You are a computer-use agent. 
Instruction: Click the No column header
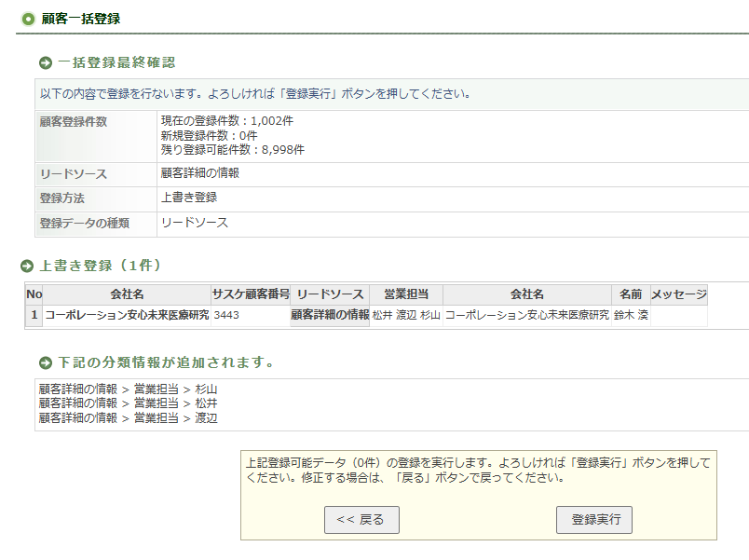coord(34,294)
